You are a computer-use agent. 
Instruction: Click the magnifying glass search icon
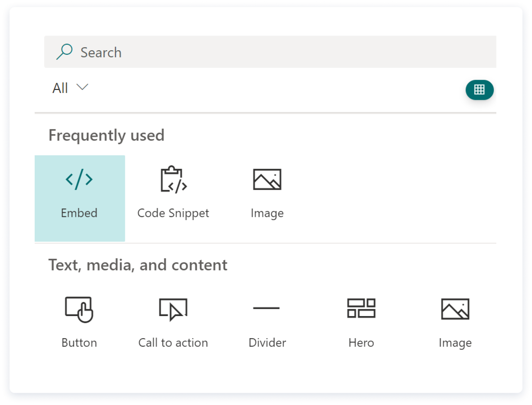(x=65, y=52)
